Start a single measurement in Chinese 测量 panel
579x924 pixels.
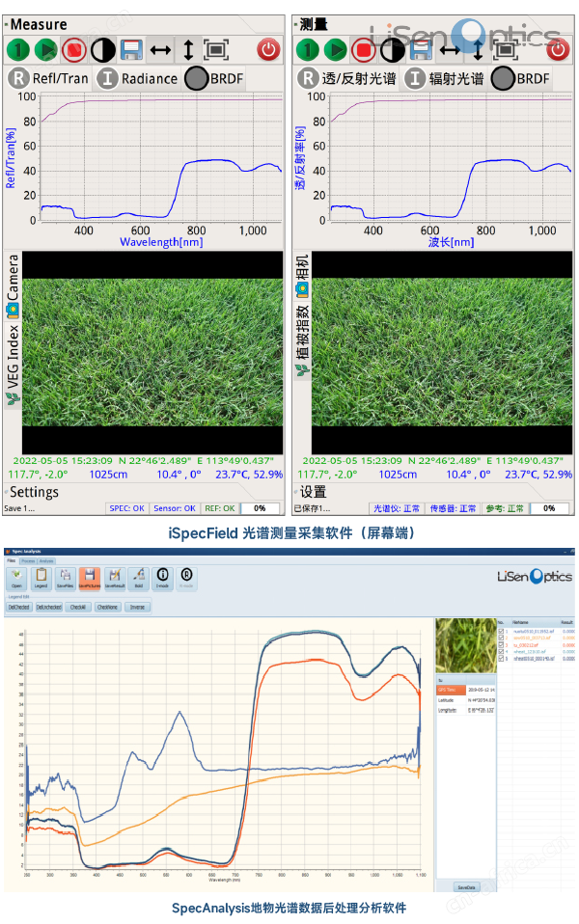(307, 50)
